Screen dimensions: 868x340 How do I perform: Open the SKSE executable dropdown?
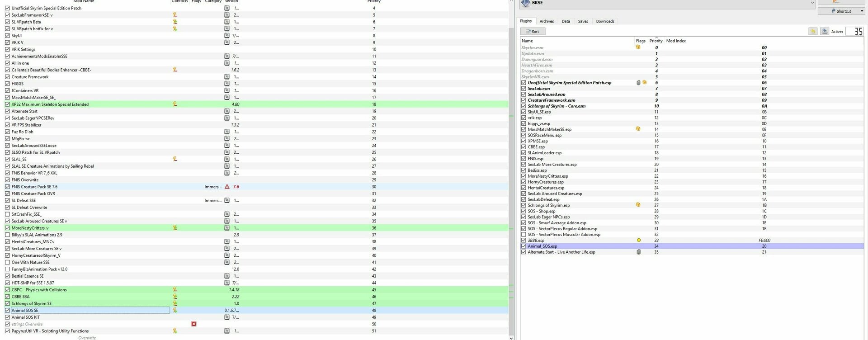pos(812,3)
